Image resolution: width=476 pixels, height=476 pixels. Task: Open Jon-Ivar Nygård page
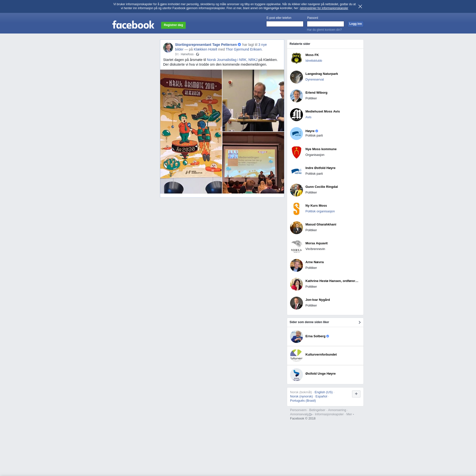coord(318,300)
